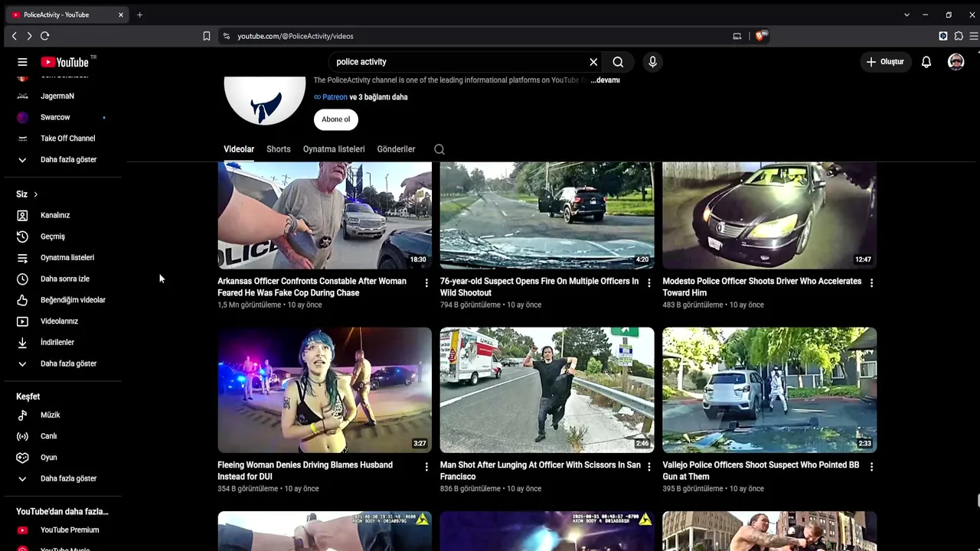The width and height of the screenshot is (980, 551).
Task: Play the Man Shot After Lunging thumbnail
Action: click(547, 390)
